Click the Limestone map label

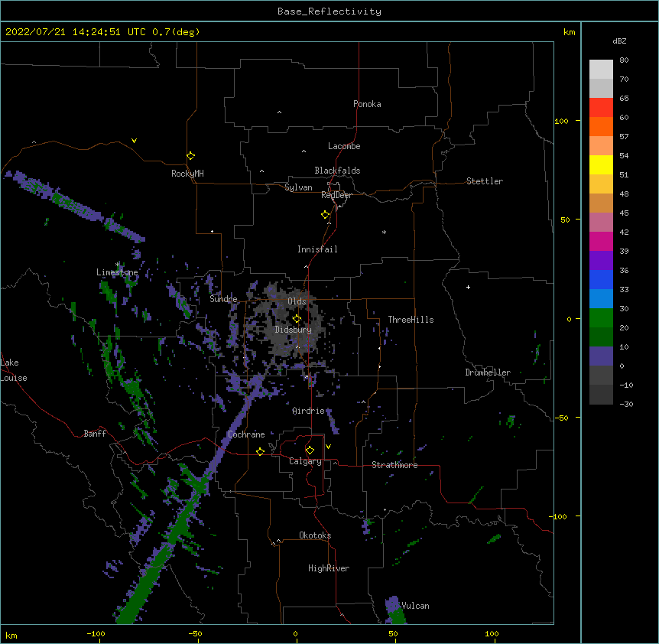[117, 272]
